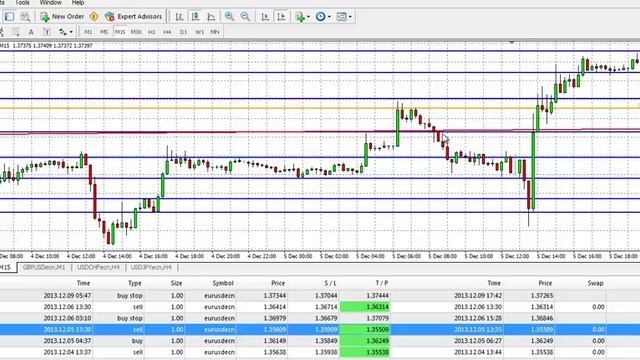Switch to GBPUSDecn,M1 chart tab

[44, 267]
